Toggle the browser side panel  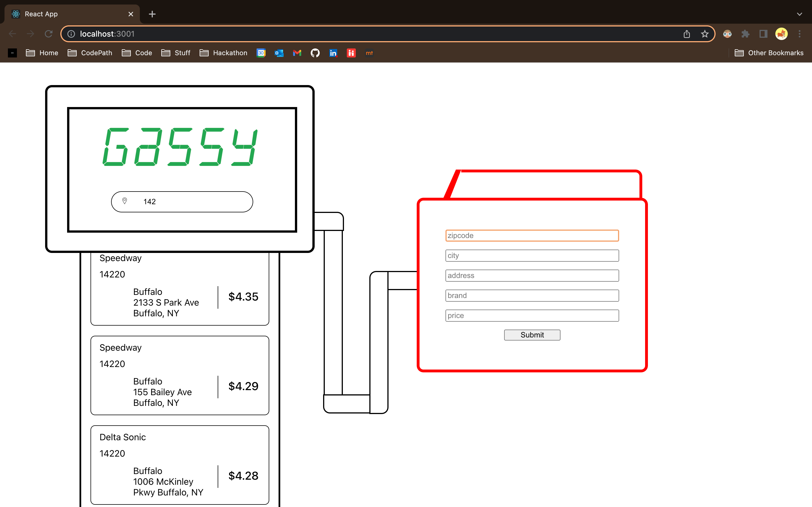(x=763, y=34)
